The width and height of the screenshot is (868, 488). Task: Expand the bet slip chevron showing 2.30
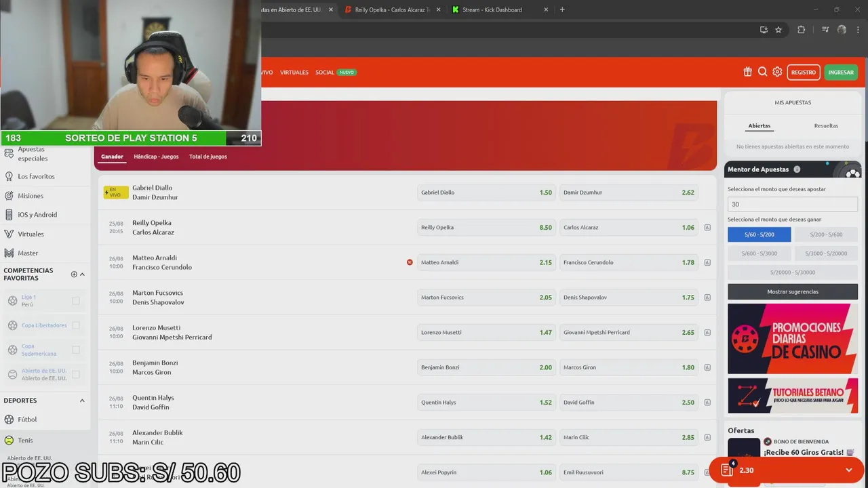tap(848, 470)
